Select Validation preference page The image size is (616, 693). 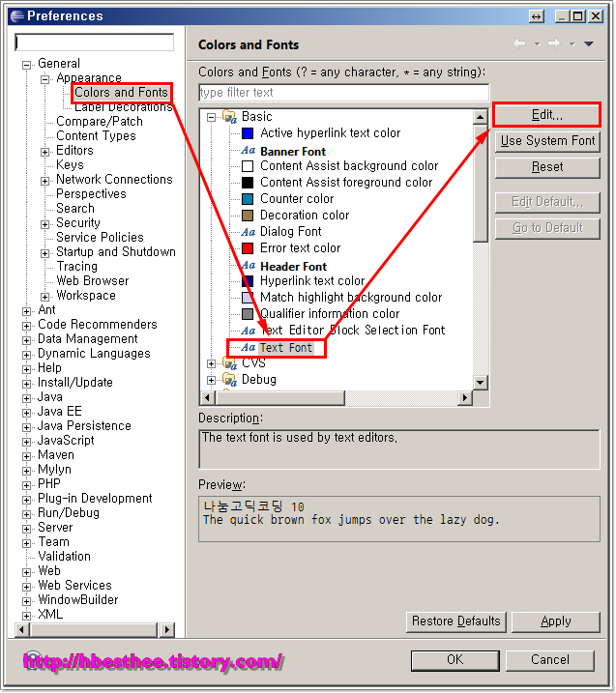(x=64, y=557)
